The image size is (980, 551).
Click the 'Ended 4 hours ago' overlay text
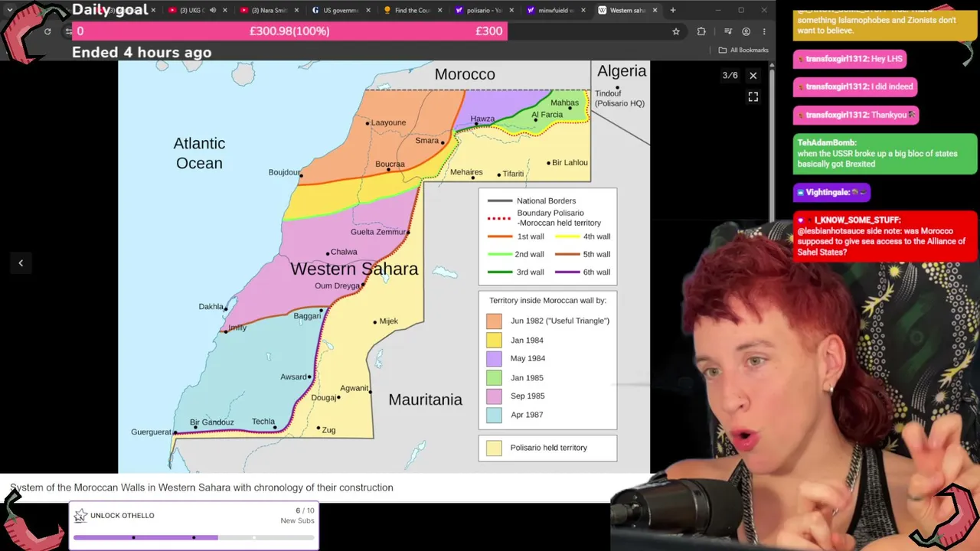tap(142, 52)
